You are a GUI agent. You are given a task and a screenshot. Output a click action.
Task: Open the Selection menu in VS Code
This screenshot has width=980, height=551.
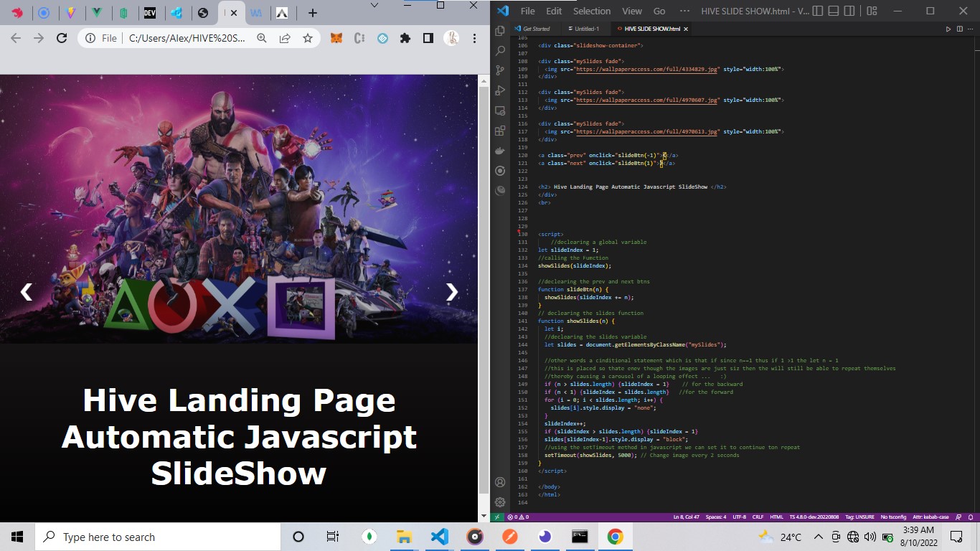point(592,11)
